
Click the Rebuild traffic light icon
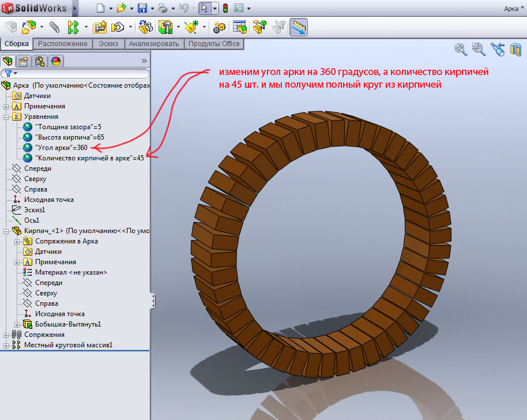tap(225, 8)
